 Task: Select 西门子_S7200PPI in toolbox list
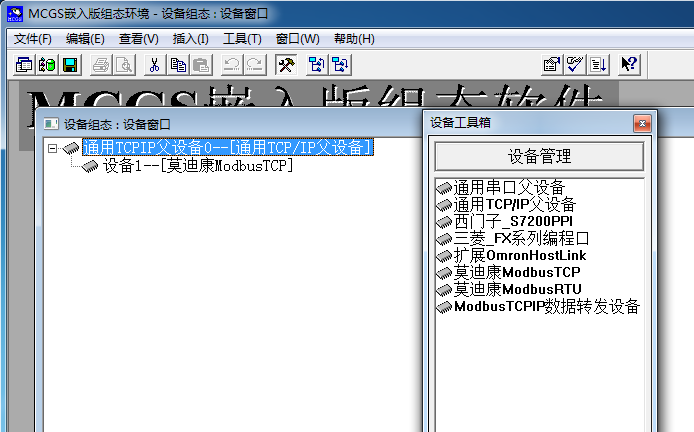513,221
